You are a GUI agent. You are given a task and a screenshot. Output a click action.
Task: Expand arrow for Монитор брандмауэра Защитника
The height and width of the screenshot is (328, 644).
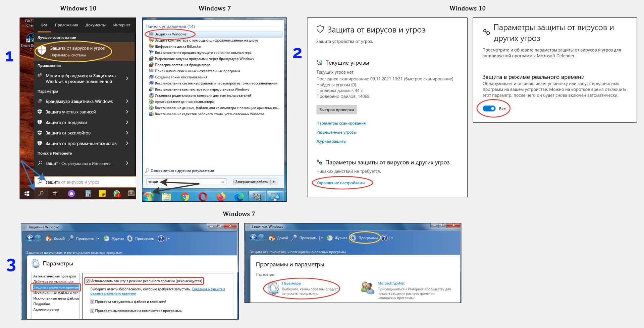point(127,78)
